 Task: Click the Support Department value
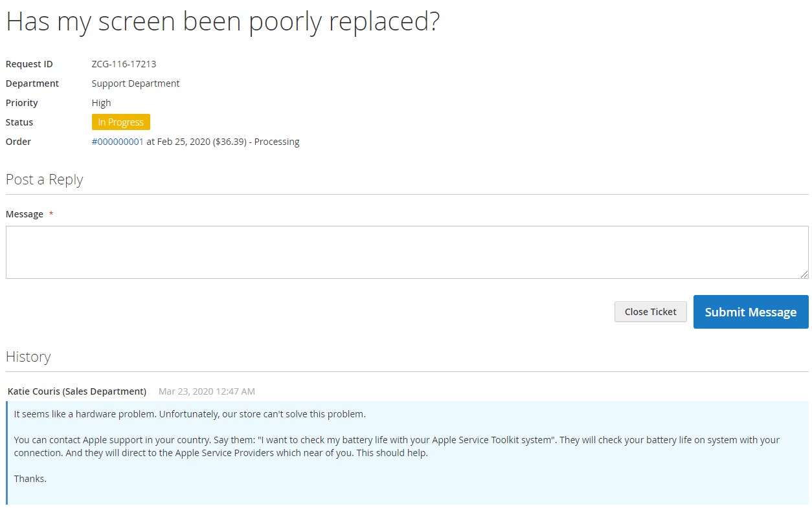(135, 83)
